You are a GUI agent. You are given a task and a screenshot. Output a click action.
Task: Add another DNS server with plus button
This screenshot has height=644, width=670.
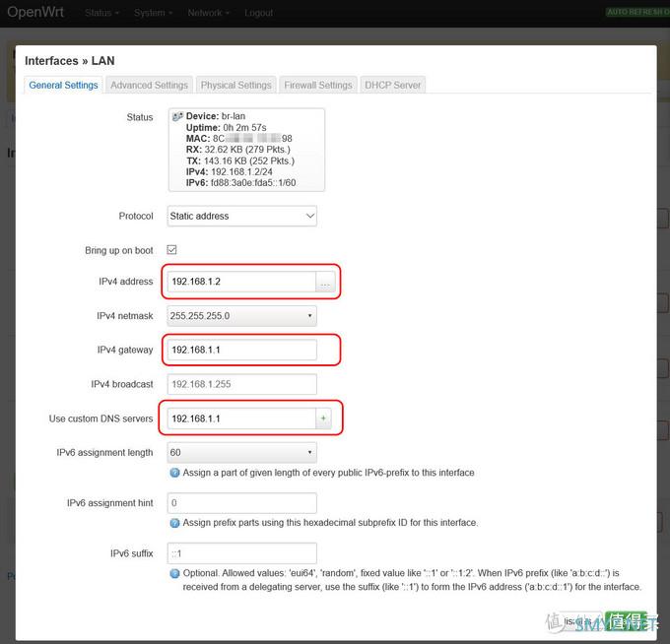pos(323,419)
